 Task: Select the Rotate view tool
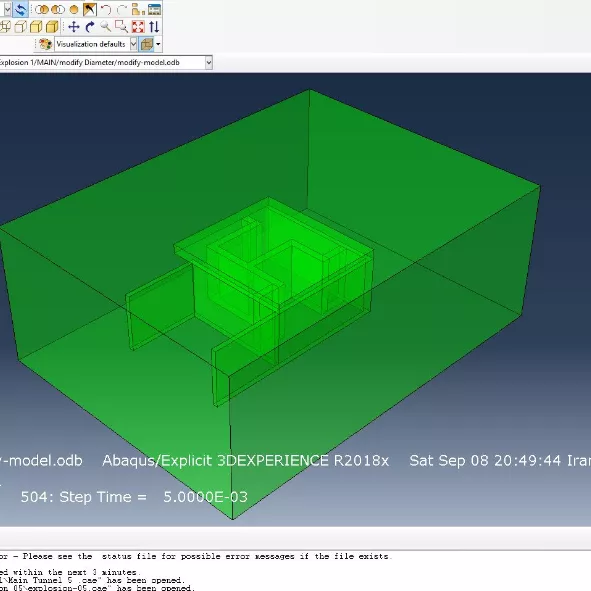pyautogui.click(x=90, y=27)
